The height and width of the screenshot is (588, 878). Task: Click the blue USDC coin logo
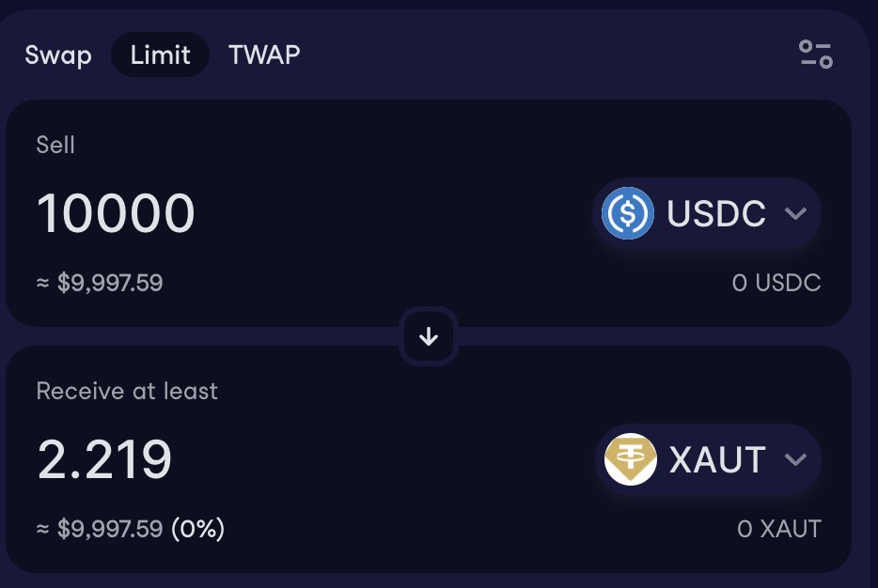(628, 213)
